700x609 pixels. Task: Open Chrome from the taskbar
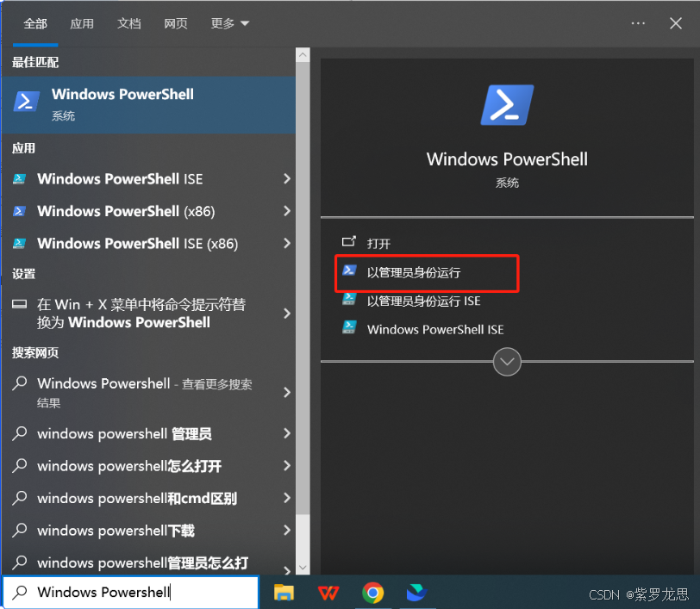pyautogui.click(x=373, y=593)
